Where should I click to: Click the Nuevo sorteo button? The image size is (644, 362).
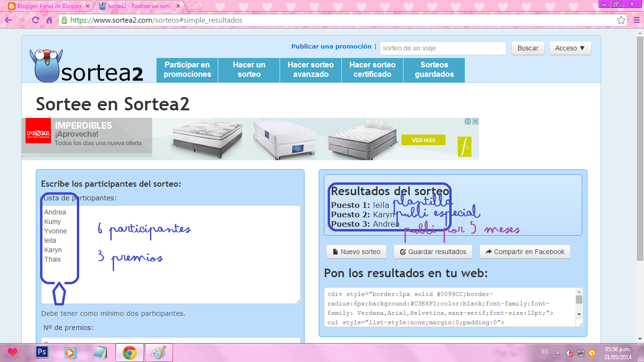(356, 252)
